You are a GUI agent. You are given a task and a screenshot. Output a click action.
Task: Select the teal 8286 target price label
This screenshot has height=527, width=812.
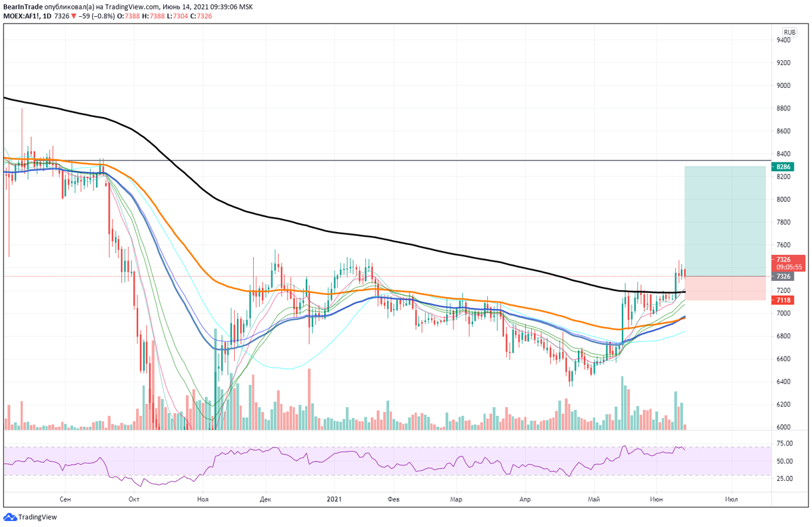783,166
